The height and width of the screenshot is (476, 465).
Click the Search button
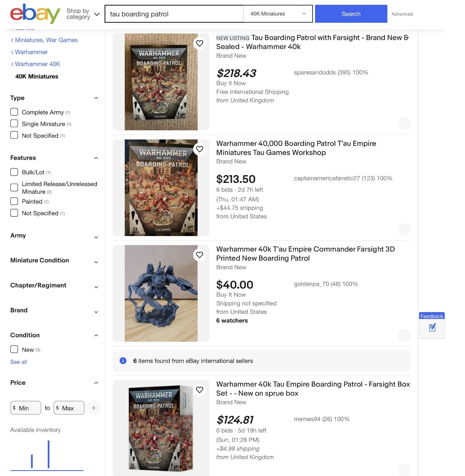click(351, 14)
